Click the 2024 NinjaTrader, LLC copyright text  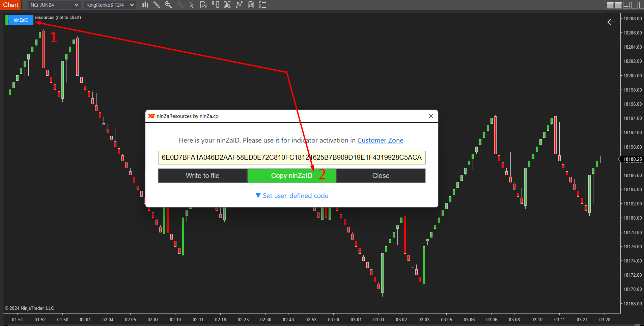(29, 308)
